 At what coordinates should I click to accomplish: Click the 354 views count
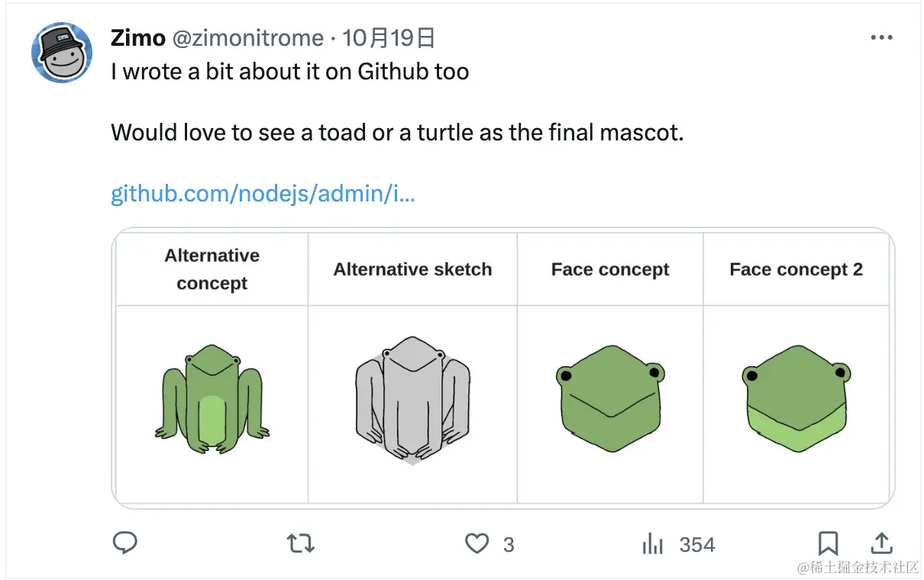point(696,544)
